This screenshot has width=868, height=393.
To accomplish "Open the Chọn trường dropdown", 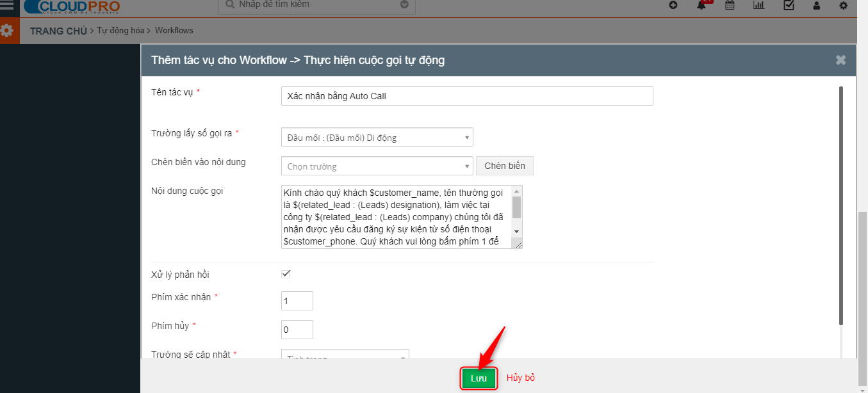I will click(x=377, y=166).
